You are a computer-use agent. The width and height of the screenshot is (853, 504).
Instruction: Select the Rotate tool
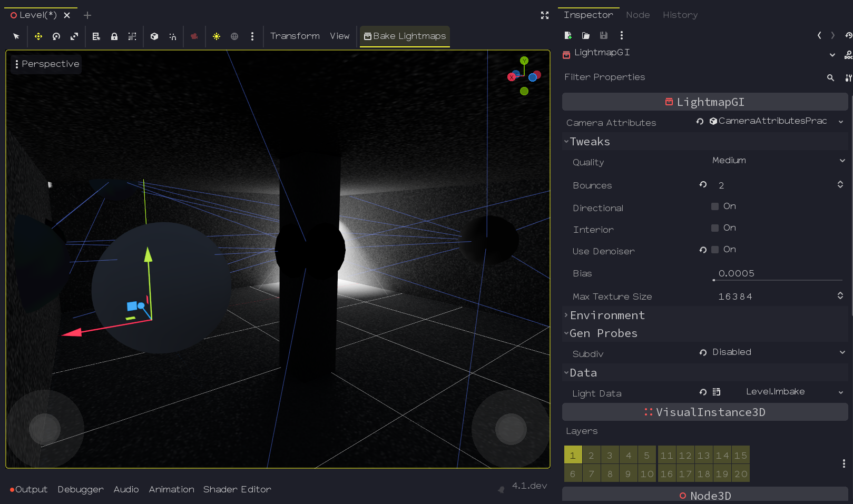tap(56, 36)
